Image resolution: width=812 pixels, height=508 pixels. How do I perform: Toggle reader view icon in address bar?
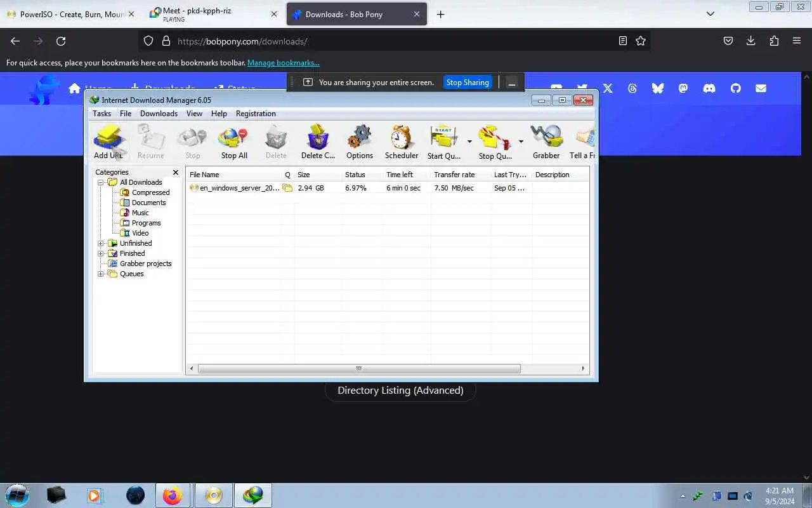tap(623, 41)
